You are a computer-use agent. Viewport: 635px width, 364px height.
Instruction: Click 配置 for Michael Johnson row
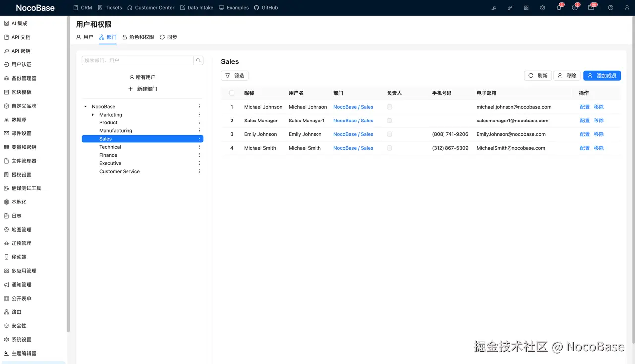click(x=585, y=107)
